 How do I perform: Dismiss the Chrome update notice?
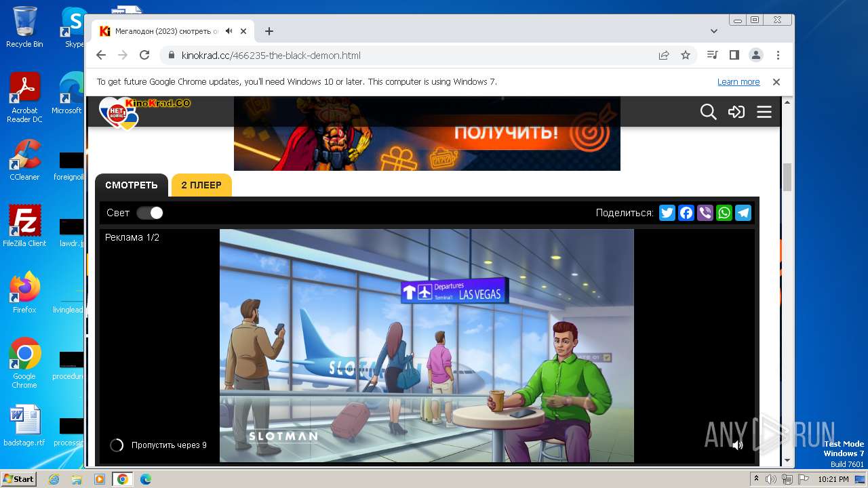click(776, 81)
